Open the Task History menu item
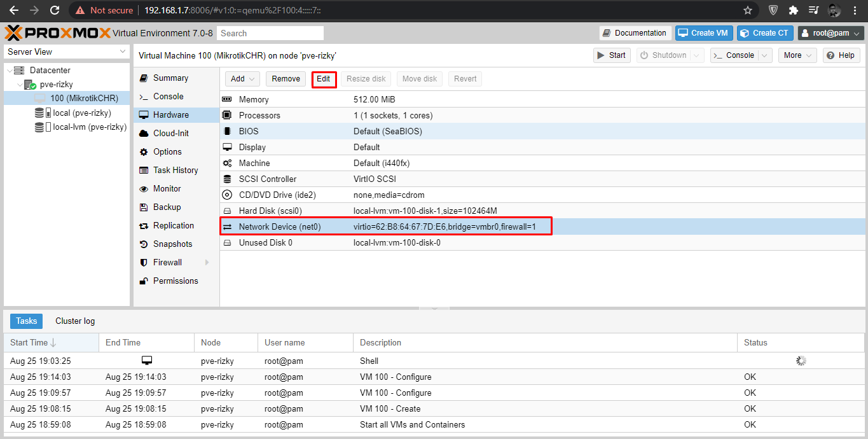Image resolution: width=868 pixels, height=439 pixels. click(x=176, y=171)
